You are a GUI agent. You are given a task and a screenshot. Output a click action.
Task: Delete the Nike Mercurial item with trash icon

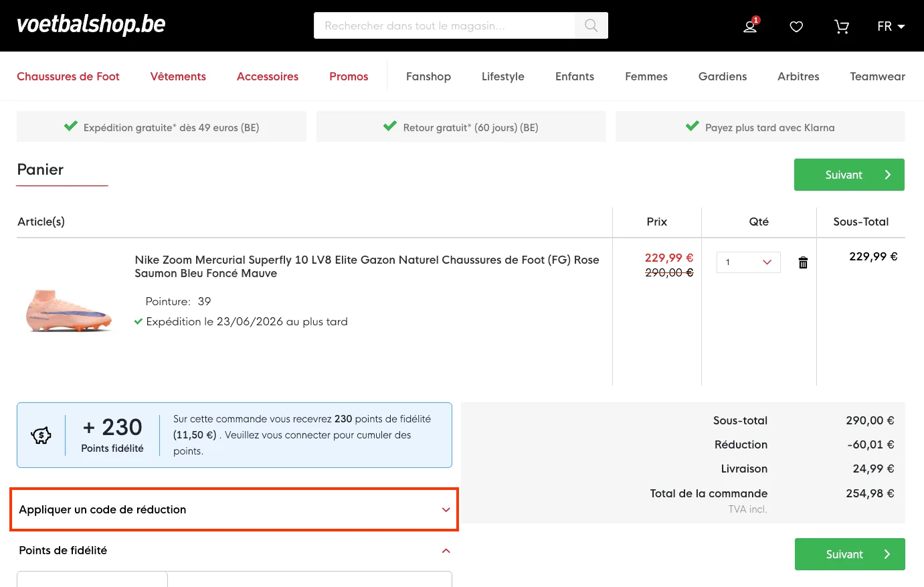[x=803, y=262]
